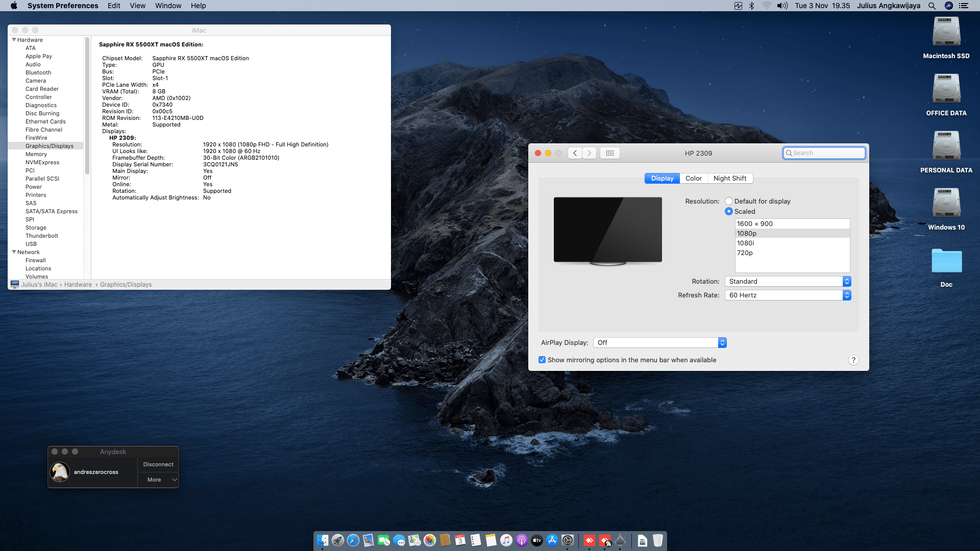Screen dimensions: 980x551
Task: Select Default for display resolution
Action: (729, 201)
